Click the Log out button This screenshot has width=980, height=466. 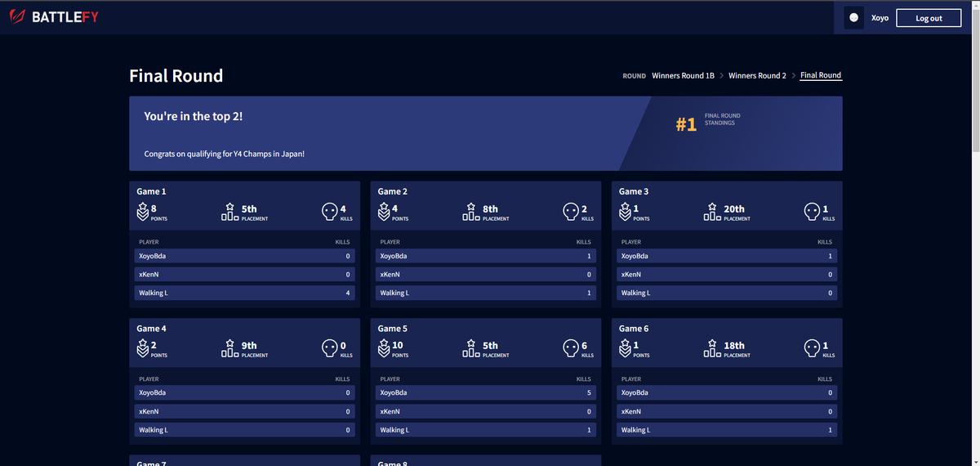pyautogui.click(x=929, y=18)
